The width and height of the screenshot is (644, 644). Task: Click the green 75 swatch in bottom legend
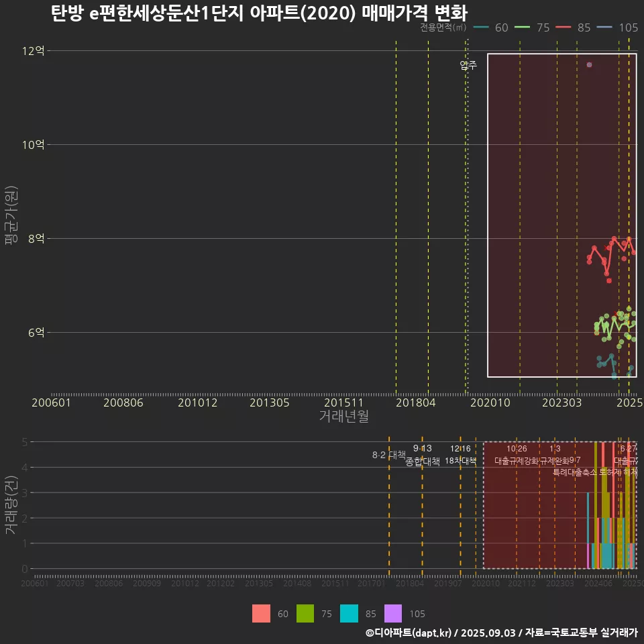(305, 614)
